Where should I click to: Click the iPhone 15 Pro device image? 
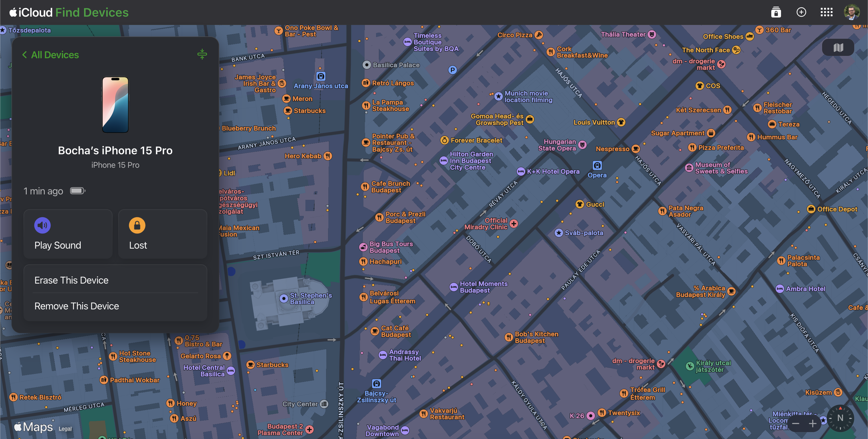(115, 105)
